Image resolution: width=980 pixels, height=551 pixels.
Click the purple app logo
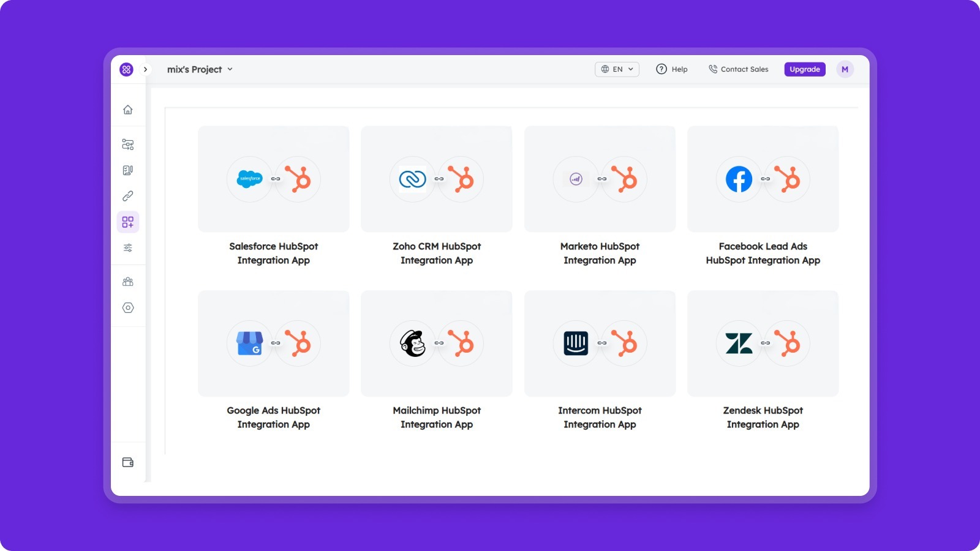click(x=126, y=69)
